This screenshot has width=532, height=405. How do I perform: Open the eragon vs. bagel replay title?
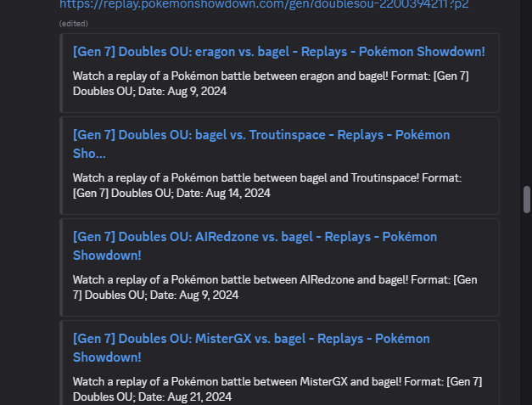tap(279, 52)
